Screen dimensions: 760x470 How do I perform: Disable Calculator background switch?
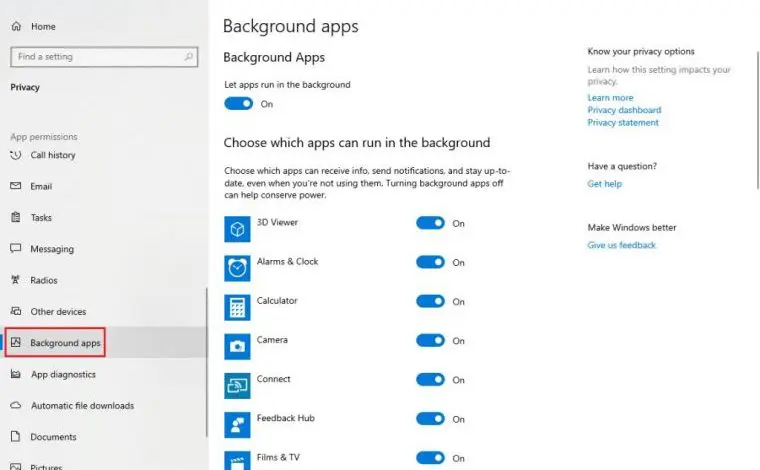[x=430, y=301]
